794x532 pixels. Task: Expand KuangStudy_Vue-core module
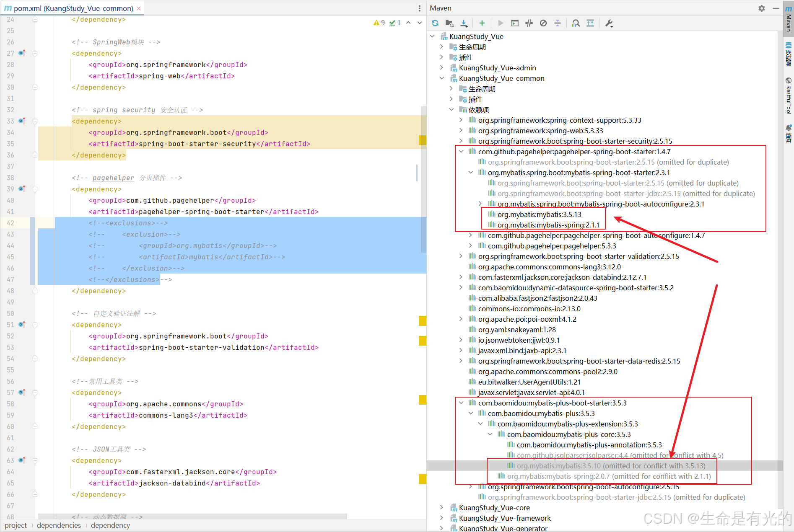click(441, 508)
